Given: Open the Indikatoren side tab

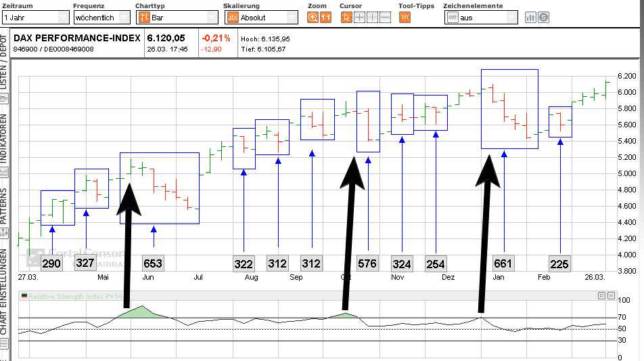Looking at the screenshot, I should 3,138.
